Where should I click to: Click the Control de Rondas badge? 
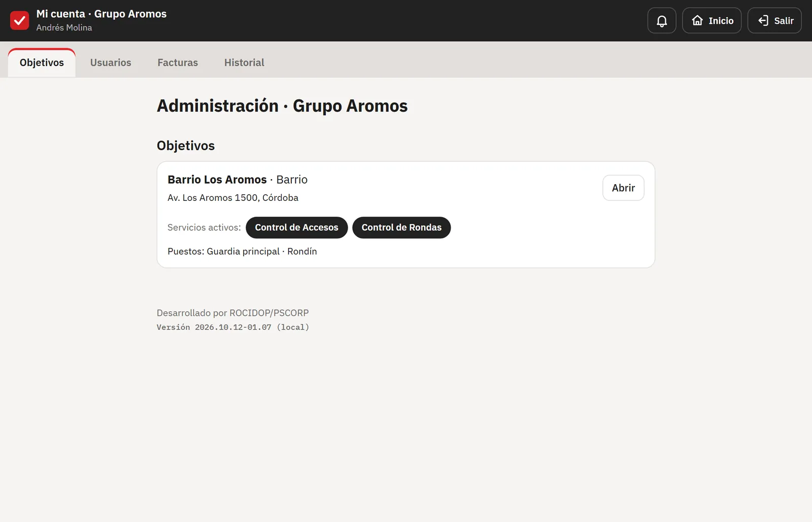[x=401, y=228]
